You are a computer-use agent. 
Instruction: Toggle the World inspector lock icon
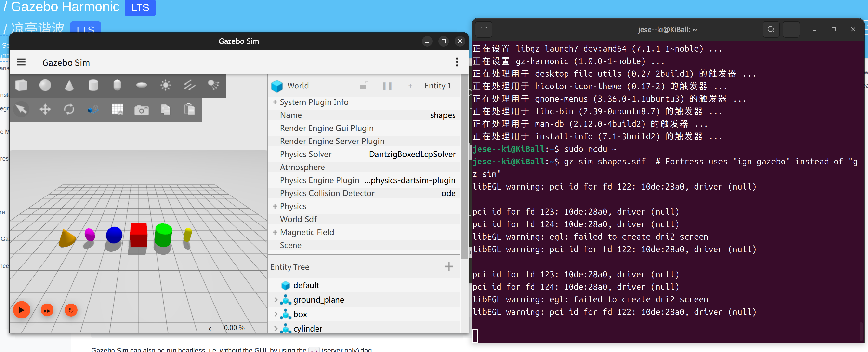364,86
